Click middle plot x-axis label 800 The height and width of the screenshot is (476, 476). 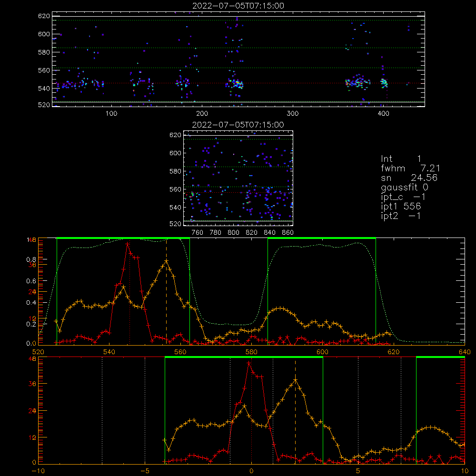[x=233, y=233]
